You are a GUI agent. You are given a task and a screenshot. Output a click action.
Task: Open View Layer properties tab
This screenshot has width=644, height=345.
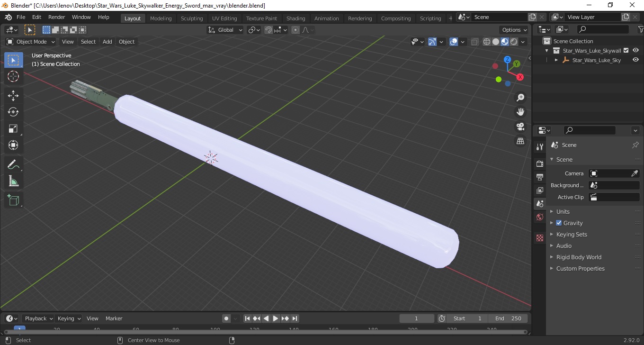coord(539,190)
